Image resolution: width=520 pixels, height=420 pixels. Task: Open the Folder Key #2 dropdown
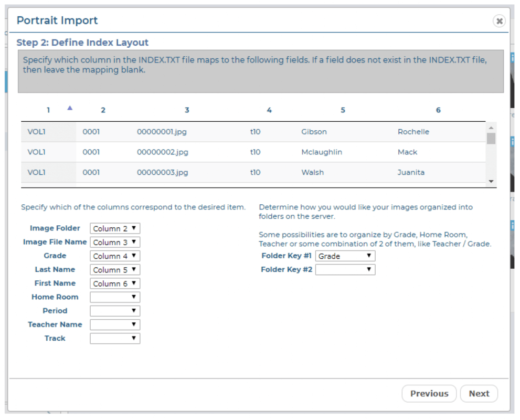345,270
